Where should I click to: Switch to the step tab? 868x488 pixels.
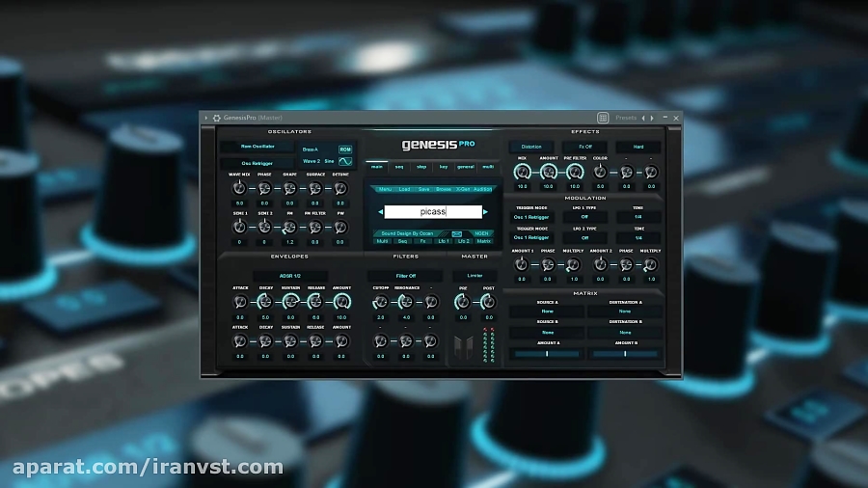[x=421, y=167]
